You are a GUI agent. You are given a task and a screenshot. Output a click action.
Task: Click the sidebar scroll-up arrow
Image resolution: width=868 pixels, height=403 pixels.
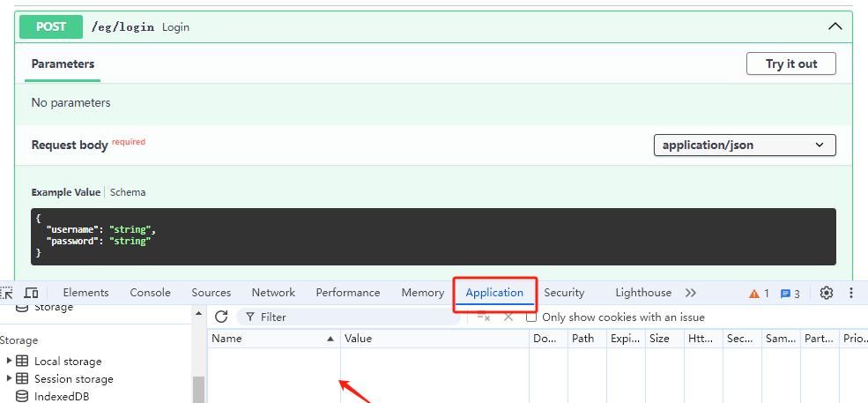pos(198,314)
